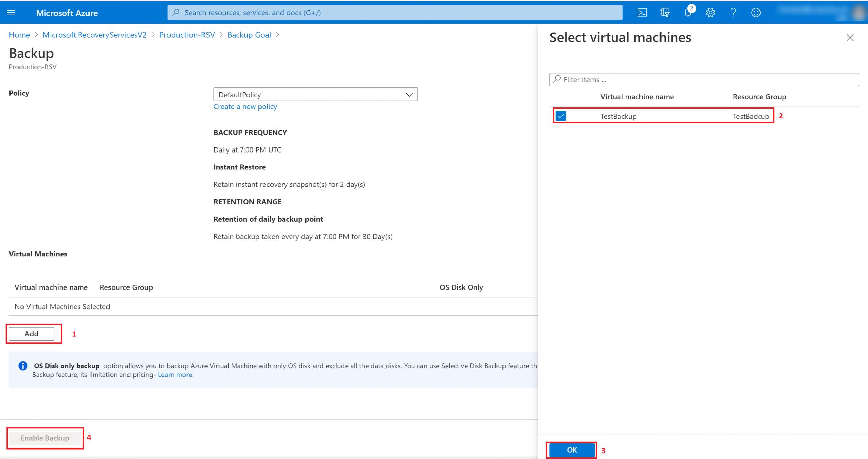
Task: Open the Help question mark icon
Action: (733, 13)
